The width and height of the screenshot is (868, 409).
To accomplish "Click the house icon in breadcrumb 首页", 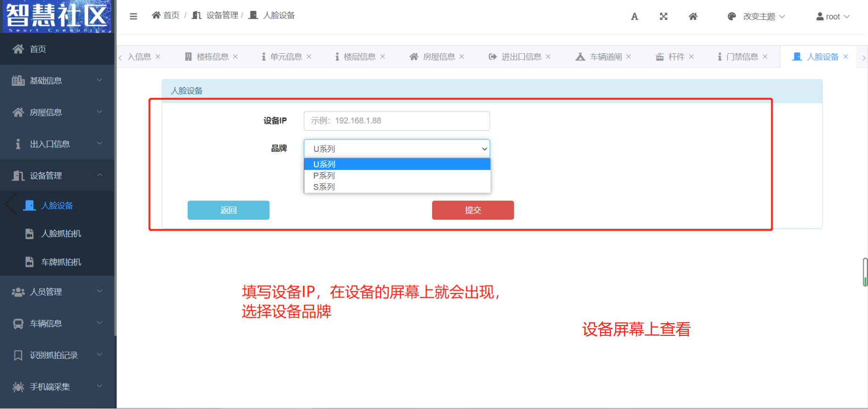I will [156, 15].
